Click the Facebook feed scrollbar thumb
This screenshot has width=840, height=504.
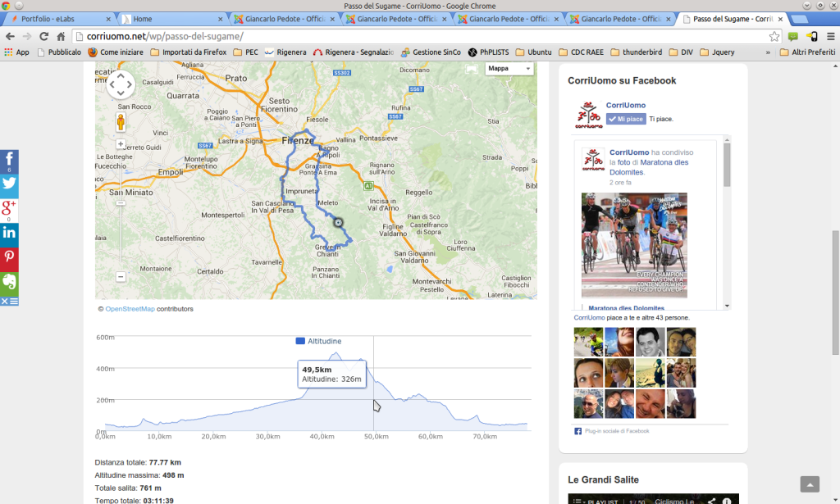727,165
